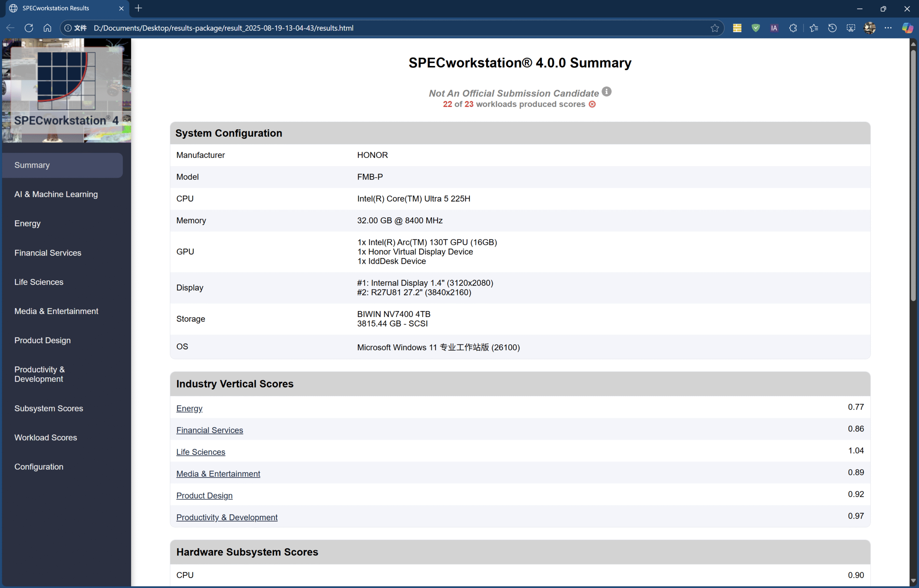This screenshot has width=919, height=588.
Task: Click the Life Sciences score 1.04
Action: (x=856, y=451)
